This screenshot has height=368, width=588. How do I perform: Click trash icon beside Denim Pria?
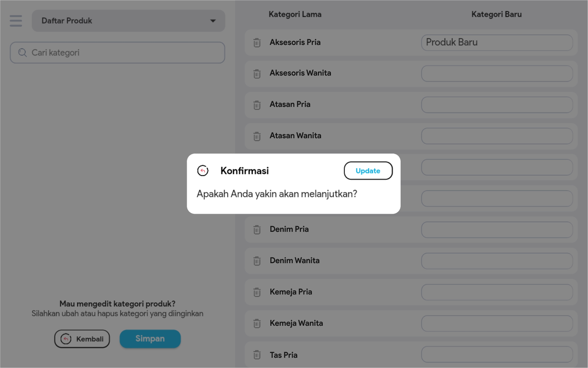[257, 230]
